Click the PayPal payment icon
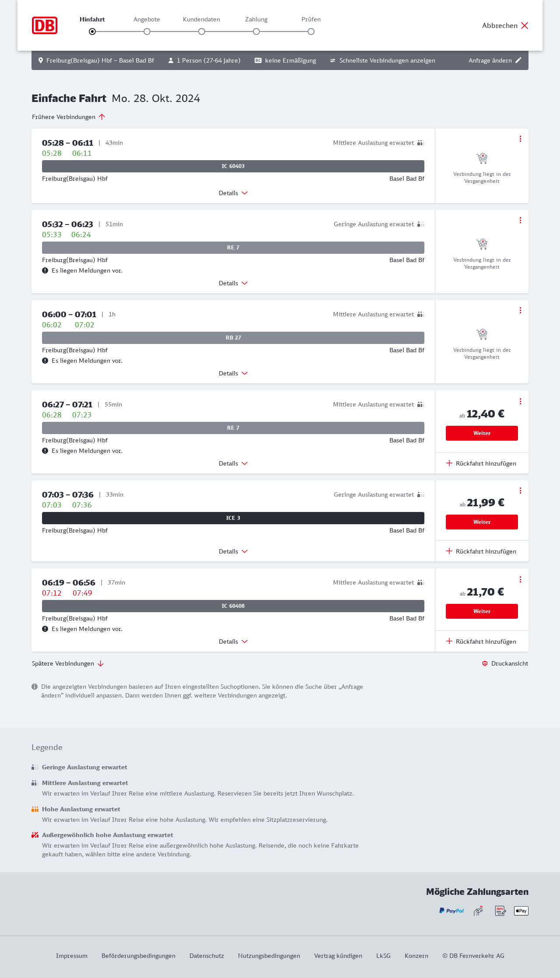This screenshot has width=560, height=978. [451, 911]
